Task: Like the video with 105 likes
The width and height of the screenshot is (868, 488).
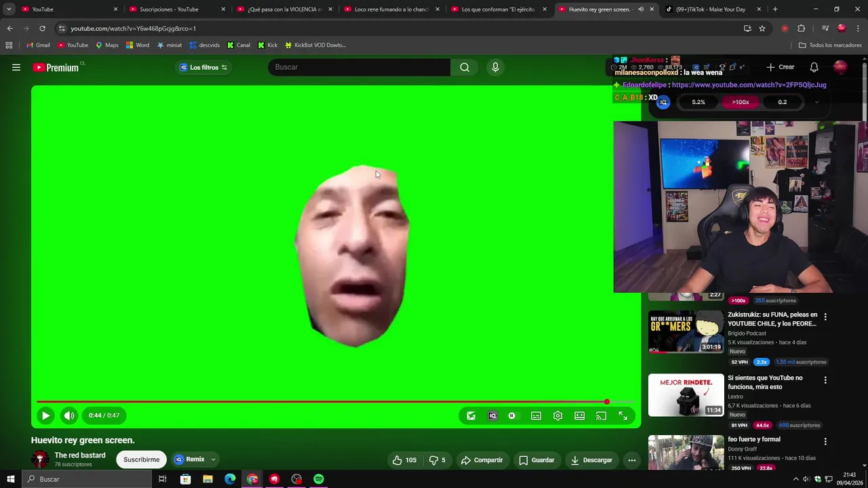Action: (404, 460)
